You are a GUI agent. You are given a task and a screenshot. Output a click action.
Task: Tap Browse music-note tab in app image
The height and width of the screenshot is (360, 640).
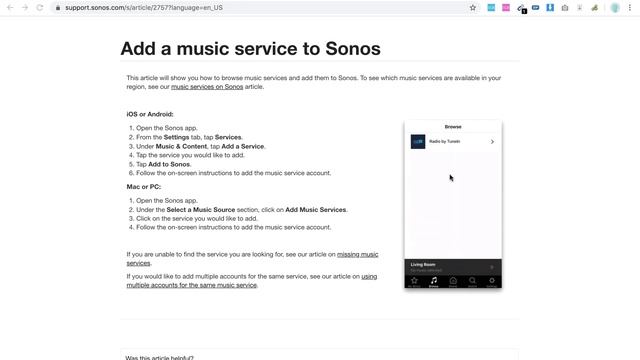[433, 282]
